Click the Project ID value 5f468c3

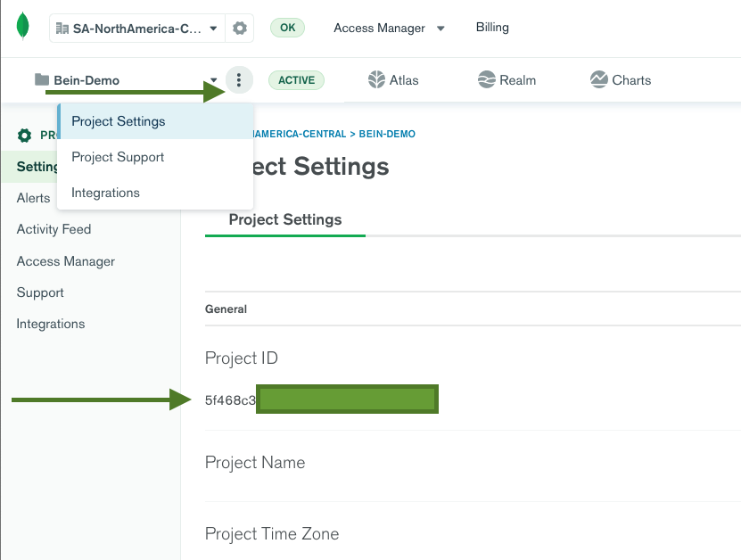coord(230,400)
